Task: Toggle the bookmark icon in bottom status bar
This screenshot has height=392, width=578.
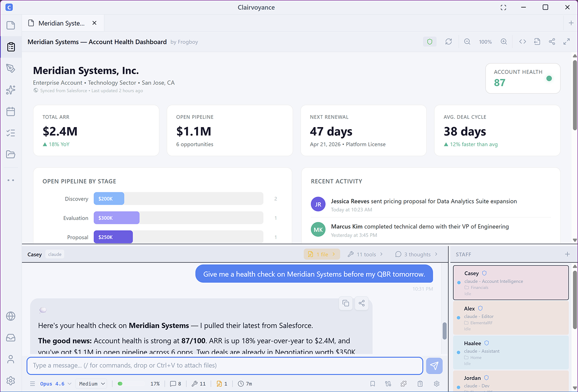Action: coord(372,384)
